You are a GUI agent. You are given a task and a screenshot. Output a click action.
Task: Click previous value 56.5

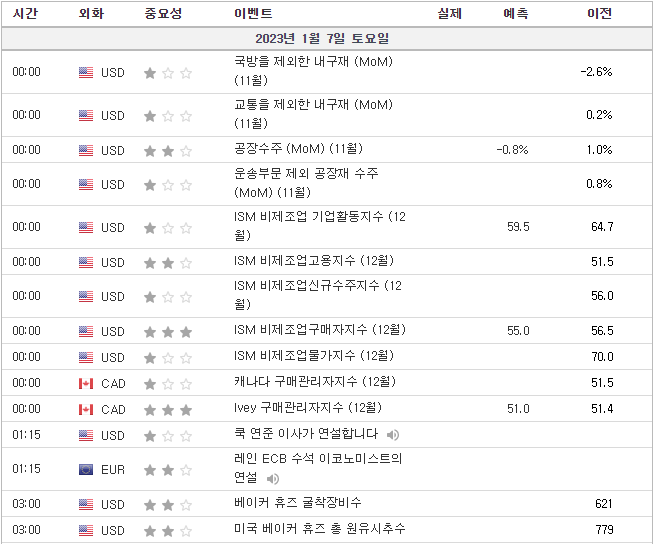(602, 331)
